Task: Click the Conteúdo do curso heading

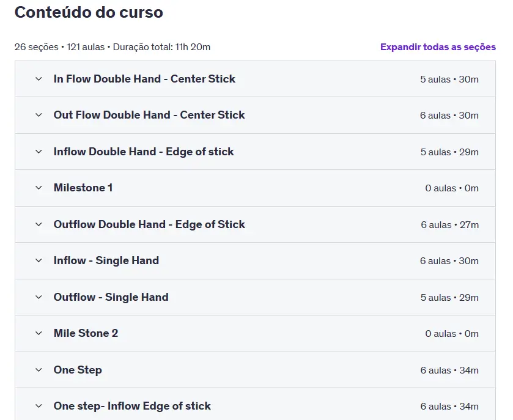Action: 89,12
